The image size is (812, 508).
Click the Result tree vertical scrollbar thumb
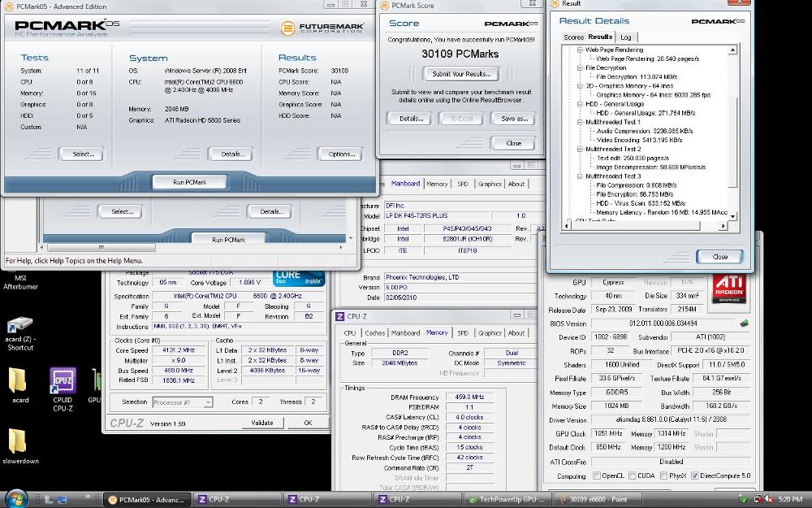click(x=732, y=142)
